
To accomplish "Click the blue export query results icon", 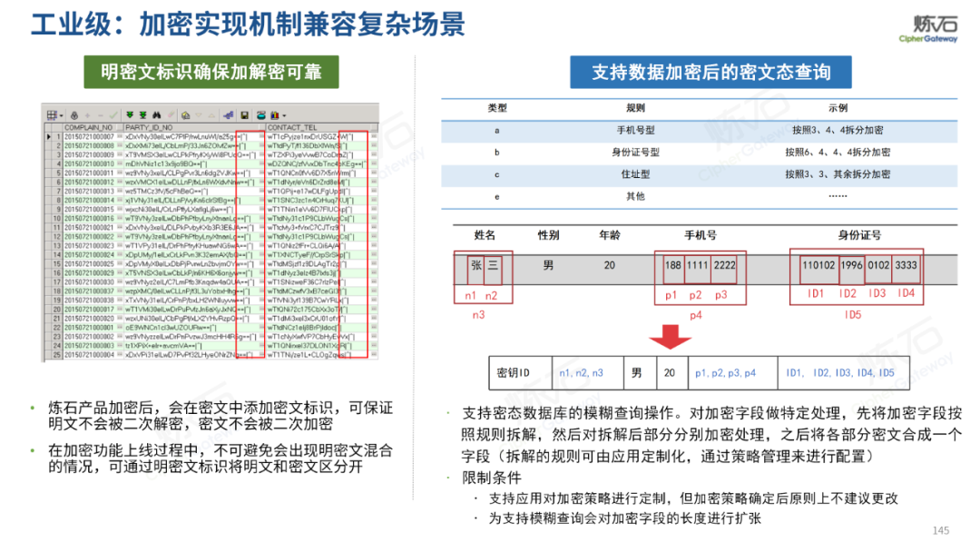I will click(x=229, y=115).
